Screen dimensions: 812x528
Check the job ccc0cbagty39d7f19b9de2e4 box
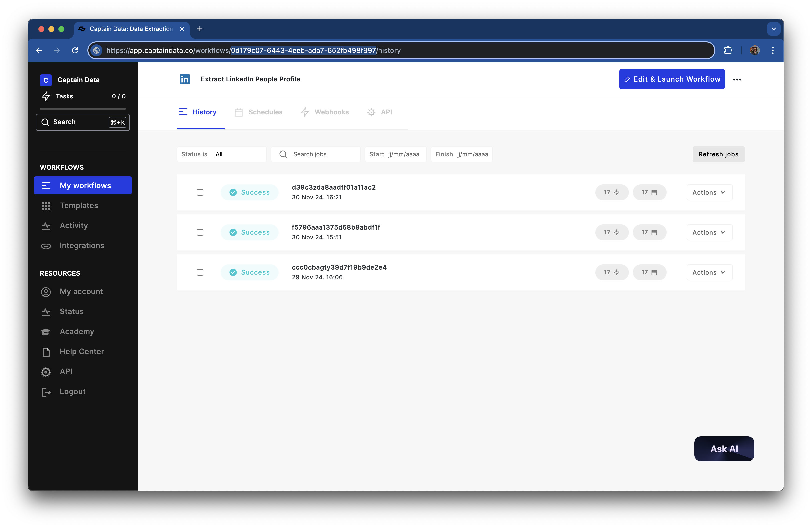click(x=200, y=272)
